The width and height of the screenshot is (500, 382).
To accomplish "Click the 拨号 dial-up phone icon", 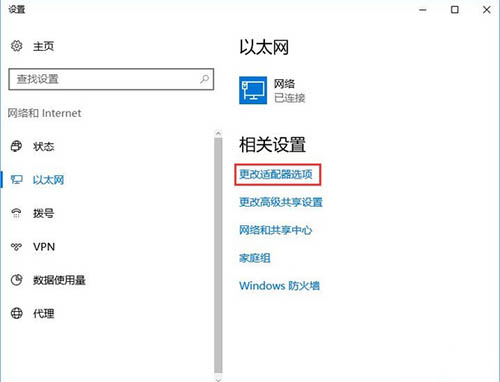I will 16,213.
